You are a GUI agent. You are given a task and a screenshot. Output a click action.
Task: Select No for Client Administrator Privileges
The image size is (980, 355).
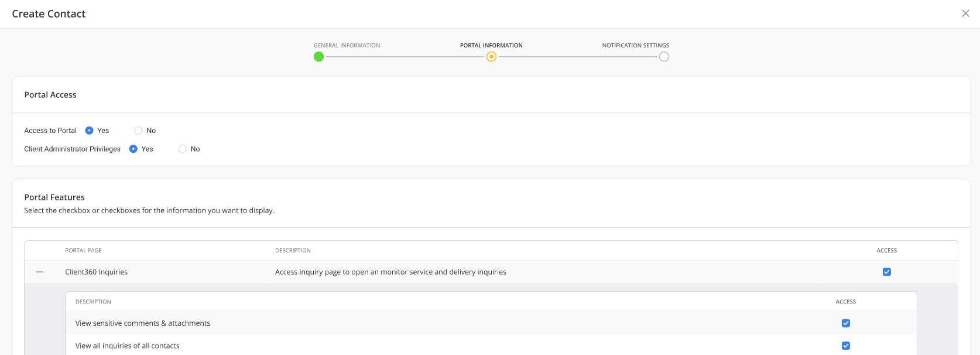click(x=183, y=149)
